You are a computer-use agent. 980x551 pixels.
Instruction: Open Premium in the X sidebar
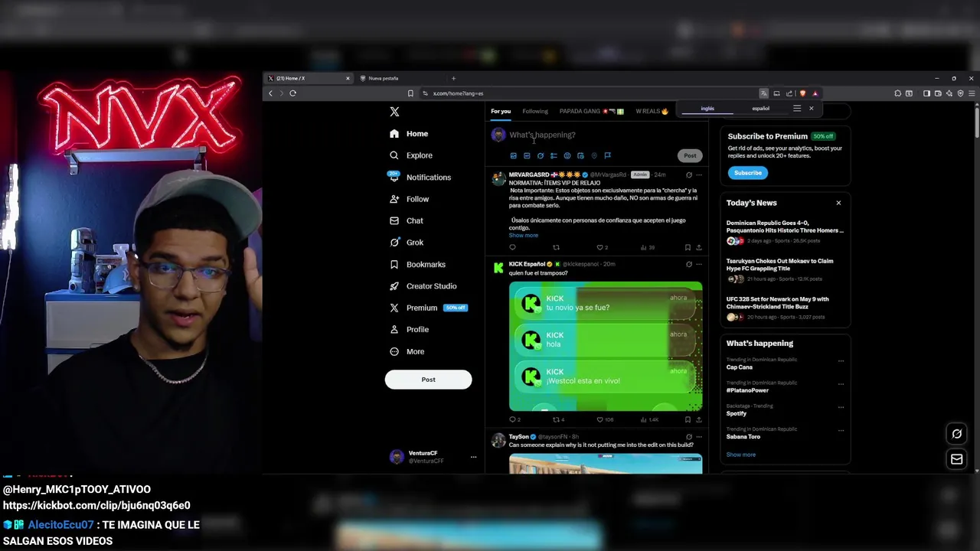(x=428, y=308)
